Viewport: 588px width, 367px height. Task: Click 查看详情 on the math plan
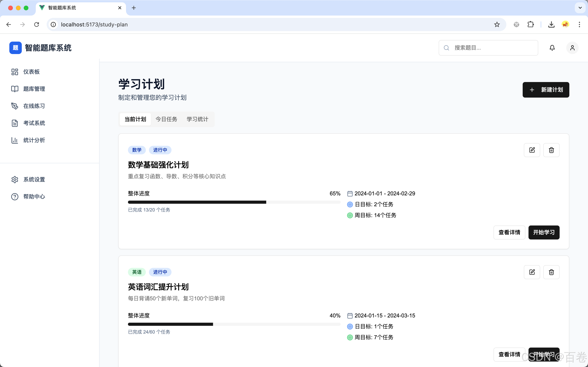[x=509, y=232]
